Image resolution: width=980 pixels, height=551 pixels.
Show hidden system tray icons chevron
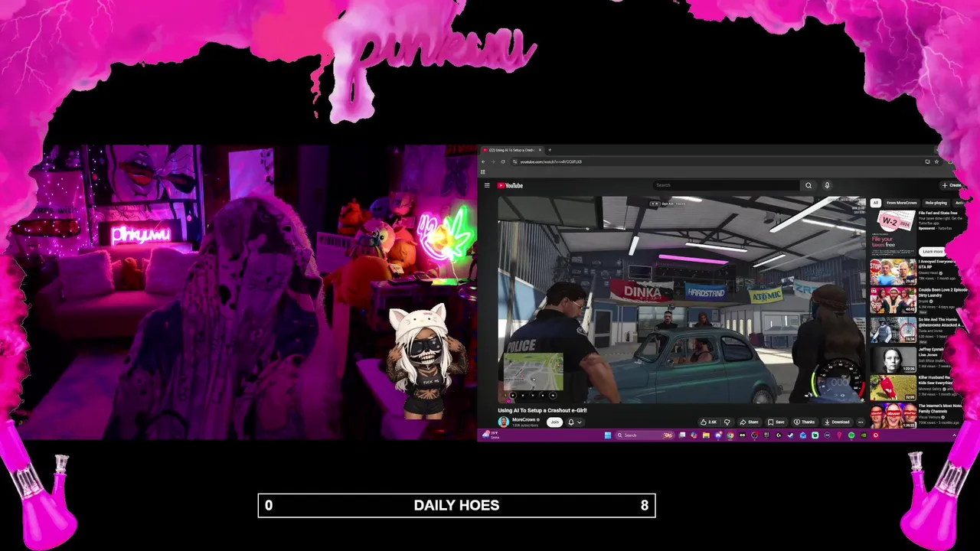coord(955,435)
